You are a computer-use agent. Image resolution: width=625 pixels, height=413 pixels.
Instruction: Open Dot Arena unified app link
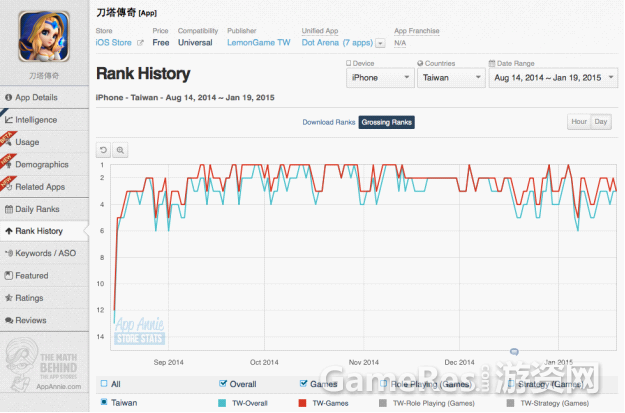(x=337, y=43)
